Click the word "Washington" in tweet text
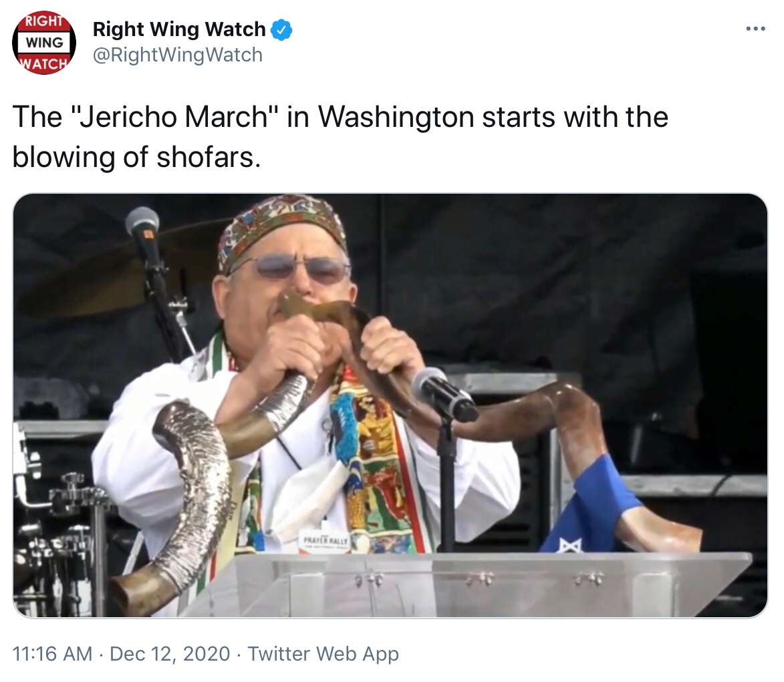This screenshot has height=682, width=784. tap(394, 118)
